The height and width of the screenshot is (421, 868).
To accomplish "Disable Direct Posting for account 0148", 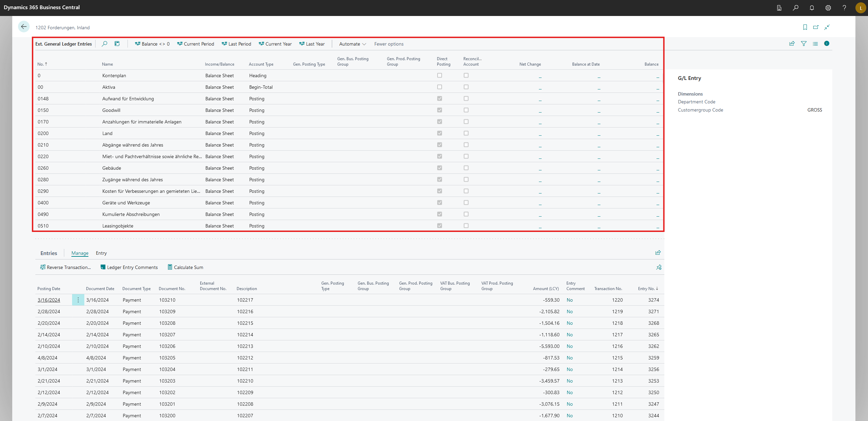I will point(439,99).
